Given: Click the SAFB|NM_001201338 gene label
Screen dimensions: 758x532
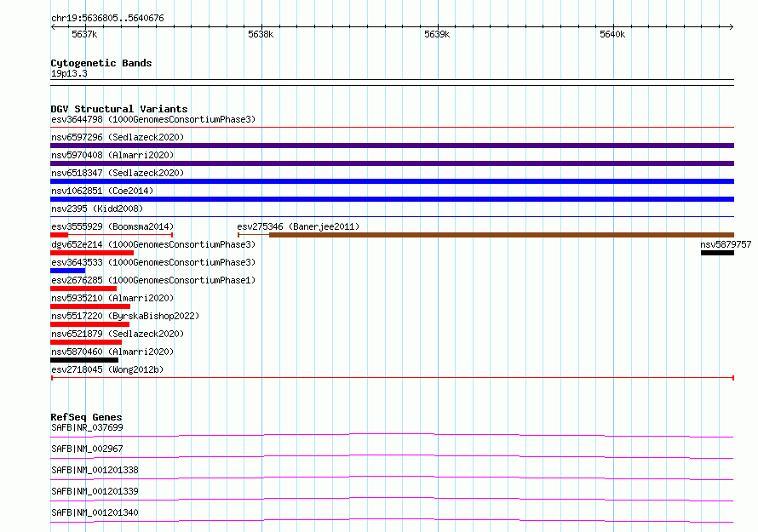Looking at the screenshot, I should coord(95,470).
